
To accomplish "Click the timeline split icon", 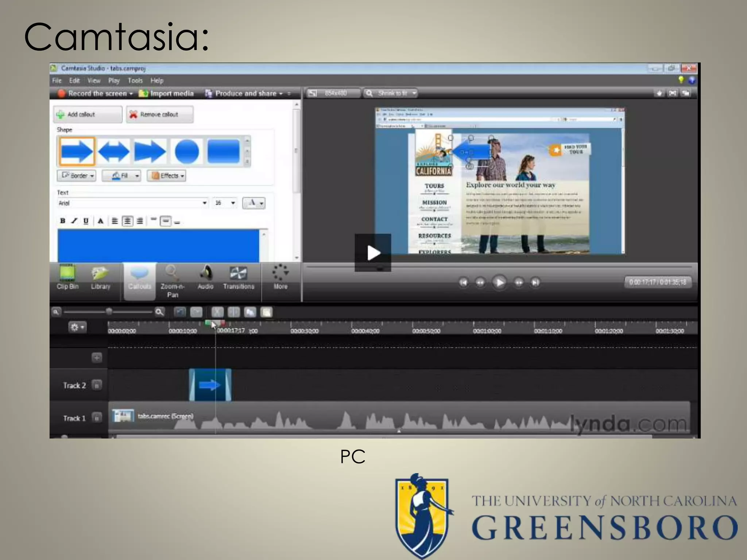I will point(234,312).
